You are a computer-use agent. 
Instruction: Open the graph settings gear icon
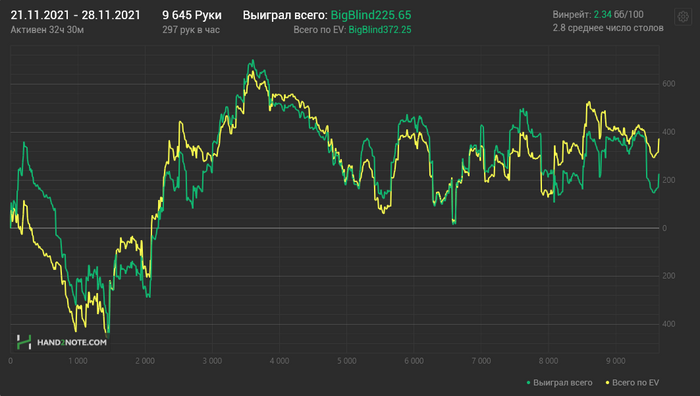(683, 17)
